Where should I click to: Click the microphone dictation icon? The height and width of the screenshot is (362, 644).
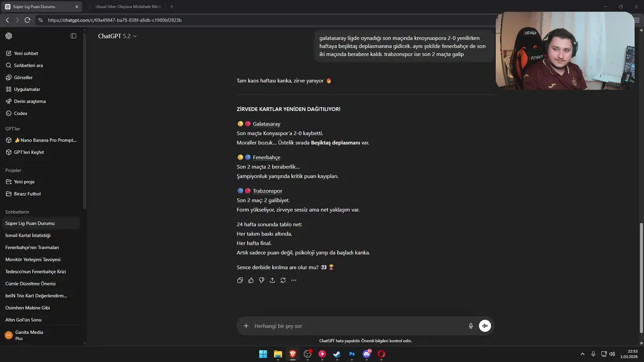pyautogui.click(x=471, y=326)
